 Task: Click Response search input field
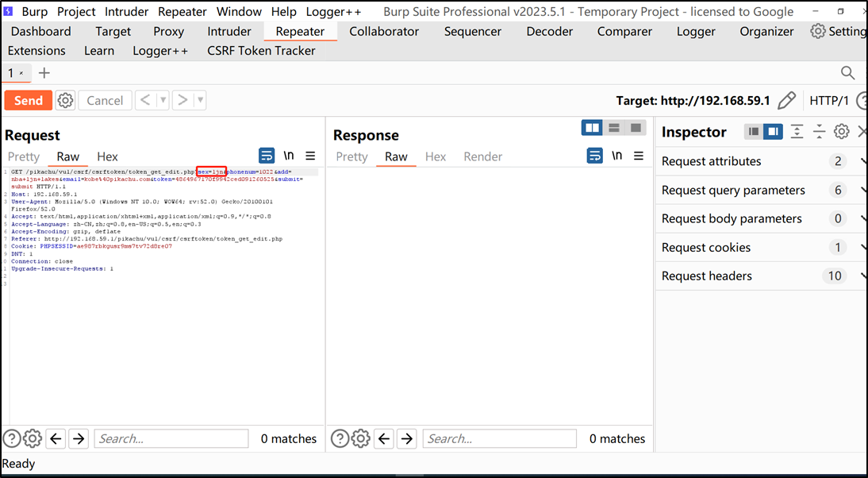tap(499, 438)
